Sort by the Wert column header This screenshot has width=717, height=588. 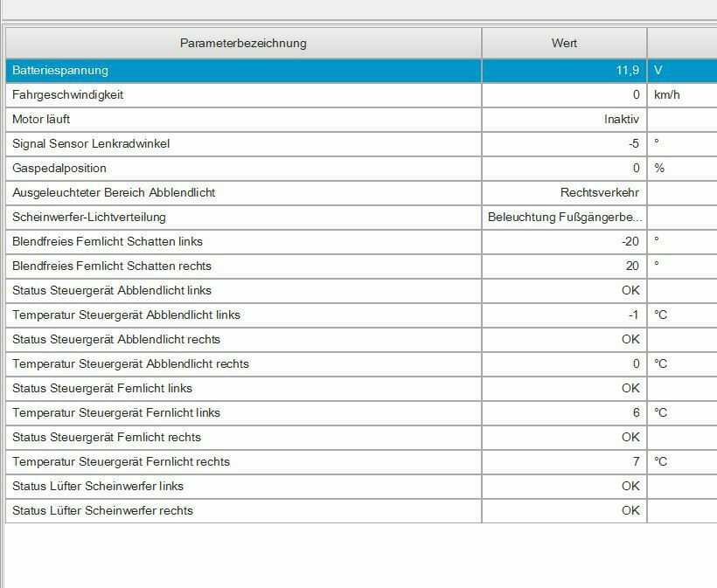564,43
